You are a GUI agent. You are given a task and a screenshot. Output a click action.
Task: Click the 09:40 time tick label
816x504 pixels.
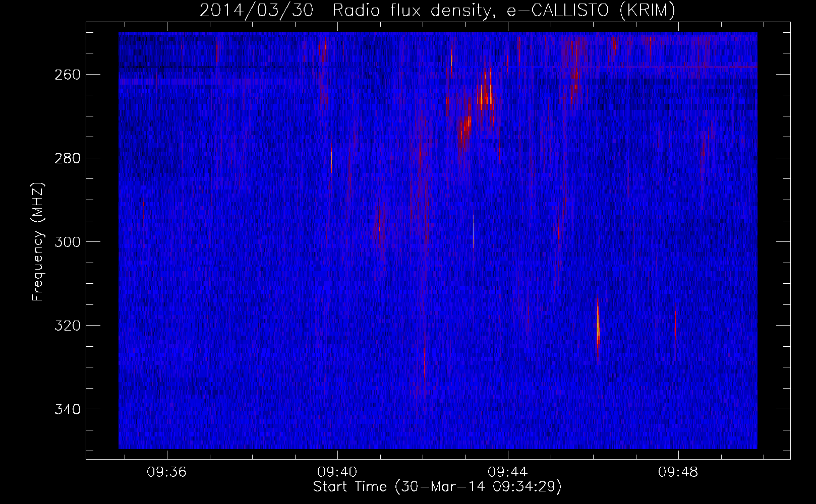337,472
